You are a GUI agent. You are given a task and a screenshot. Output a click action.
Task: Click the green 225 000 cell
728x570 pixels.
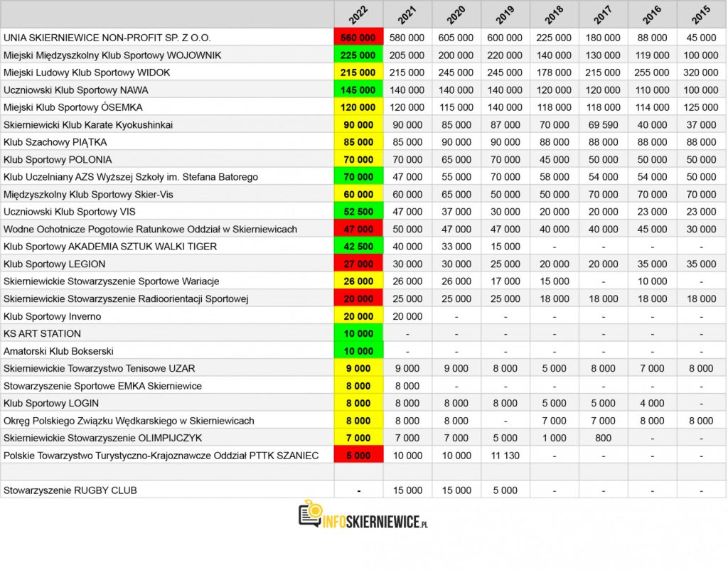tap(358, 55)
